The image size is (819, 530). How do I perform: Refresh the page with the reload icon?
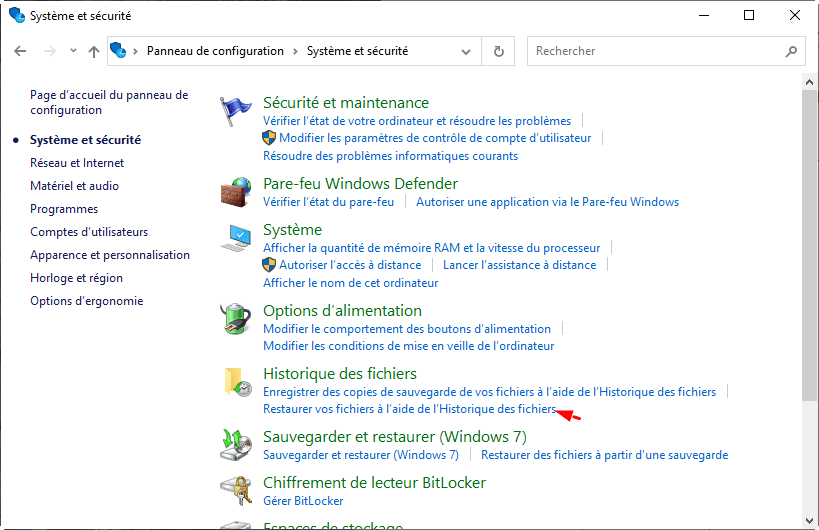499,51
